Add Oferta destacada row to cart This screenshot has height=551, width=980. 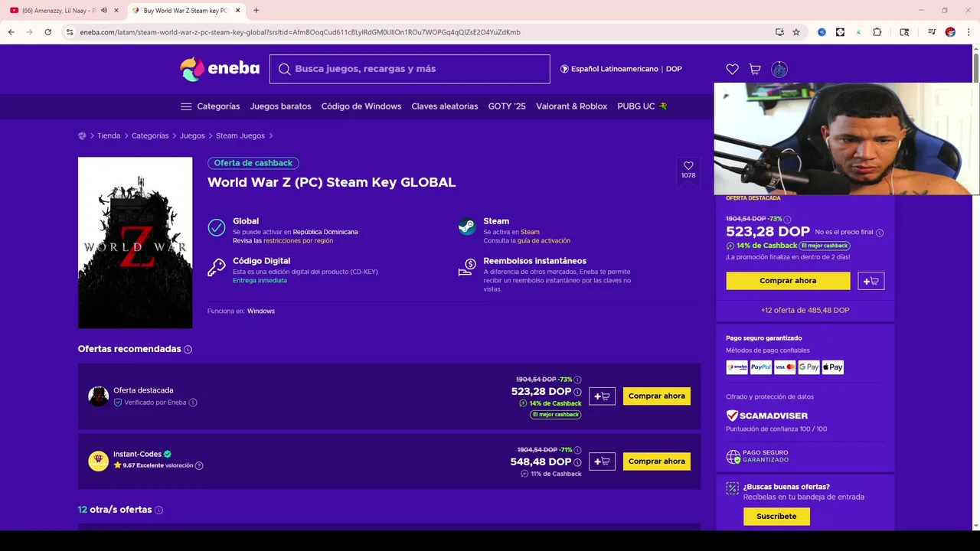[602, 396]
